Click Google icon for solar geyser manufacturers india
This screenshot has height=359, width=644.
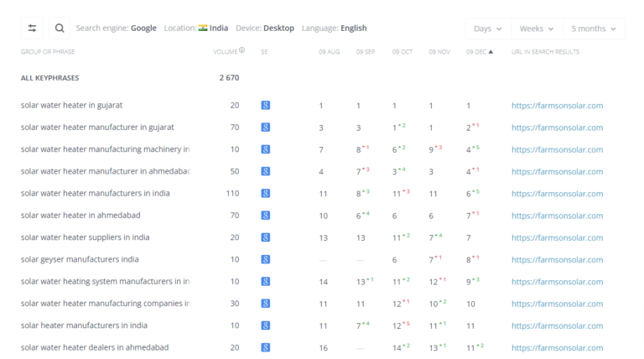(x=265, y=259)
